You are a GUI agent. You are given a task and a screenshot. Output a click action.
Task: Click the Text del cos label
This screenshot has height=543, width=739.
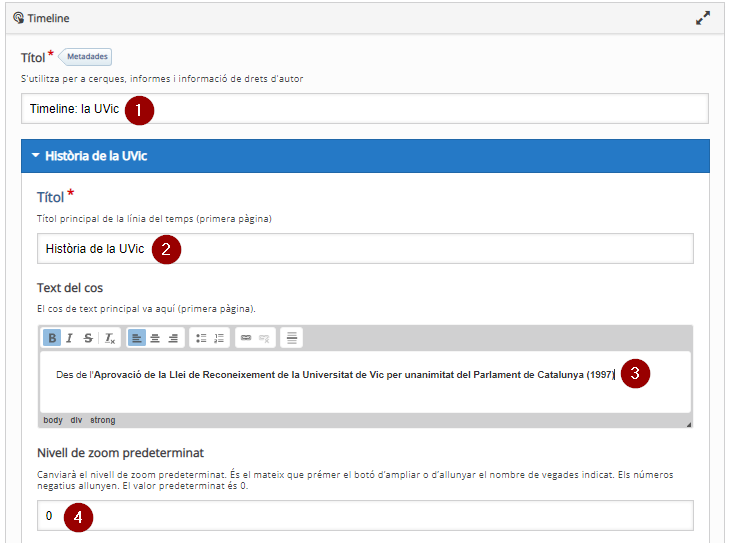(x=70, y=288)
